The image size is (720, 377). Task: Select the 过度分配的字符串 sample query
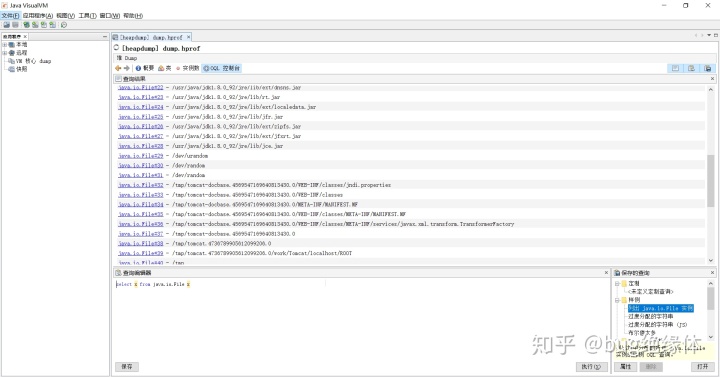click(x=651, y=316)
